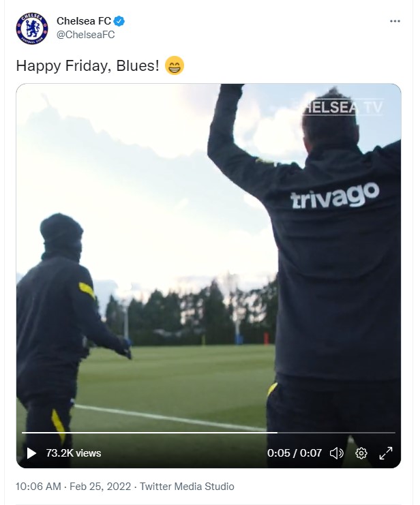Open the @ChelseaFC handle link

[x=85, y=35]
